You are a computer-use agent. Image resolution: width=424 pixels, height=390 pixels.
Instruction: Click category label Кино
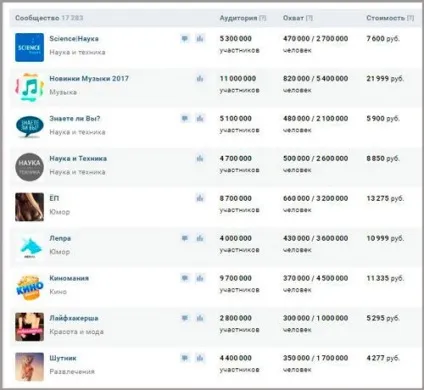[x=58, y=292]
